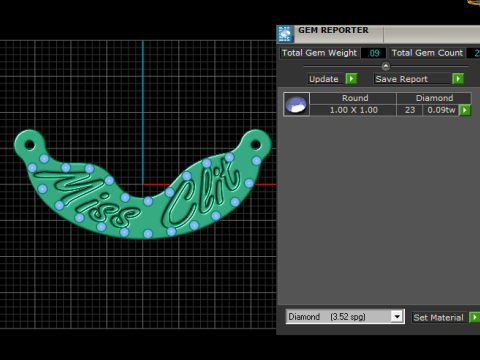
Task: Click the Diamond column header
Action: tap(434, 98)
